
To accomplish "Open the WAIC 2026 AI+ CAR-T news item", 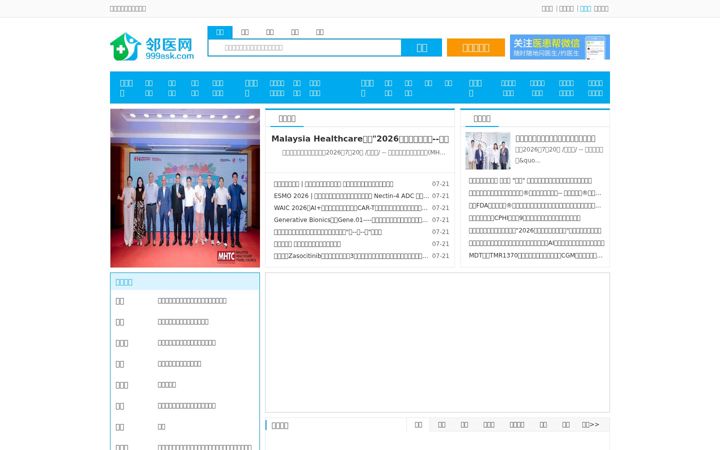I will pyautogui.click(x=351, y=208).
